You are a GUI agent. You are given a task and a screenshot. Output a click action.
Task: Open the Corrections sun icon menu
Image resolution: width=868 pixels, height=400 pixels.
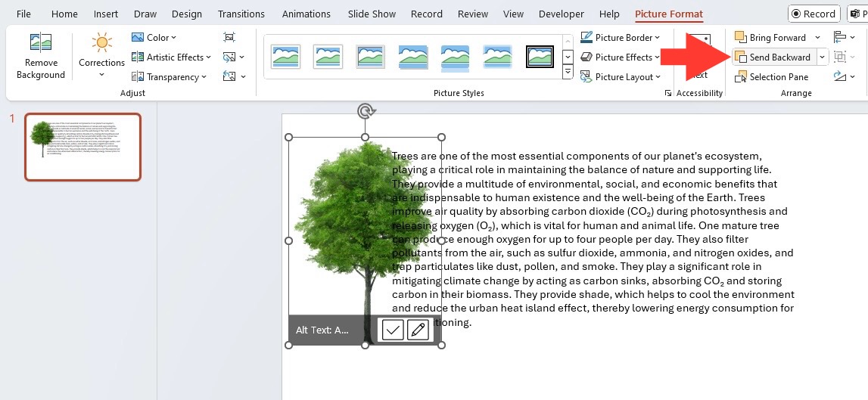[102, 42]
